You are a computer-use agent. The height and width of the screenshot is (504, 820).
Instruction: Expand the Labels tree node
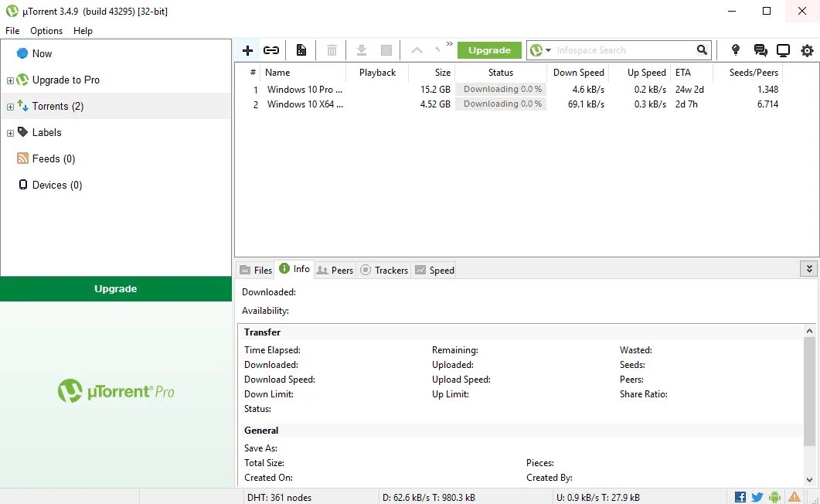tap(10, 133)
